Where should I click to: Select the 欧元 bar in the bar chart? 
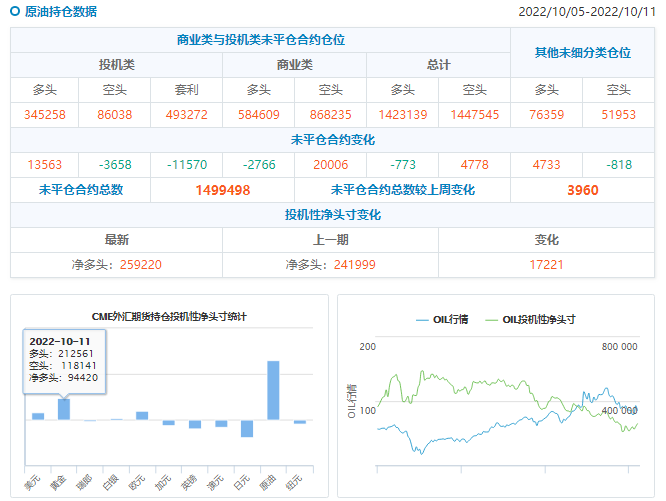(x=142, y=415)
